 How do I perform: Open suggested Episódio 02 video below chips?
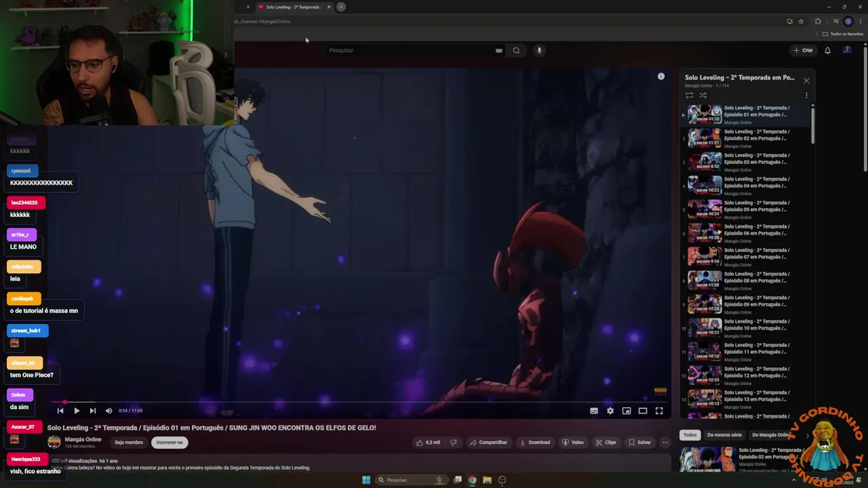click(743, 459)
